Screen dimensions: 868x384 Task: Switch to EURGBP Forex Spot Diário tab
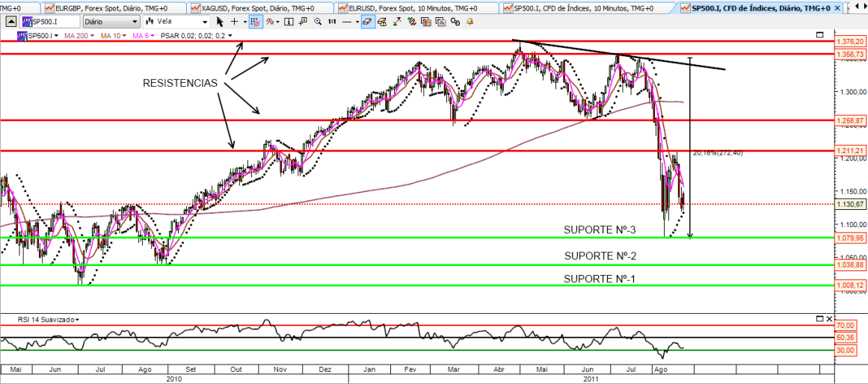coord(114,7)
